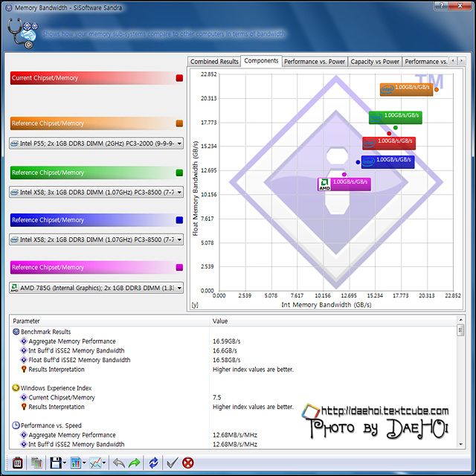The width and height of the screenshot is (476, 476).
Task: Click the green forward arrow icon
Action: pyautogui.click(x=135, y=463)
